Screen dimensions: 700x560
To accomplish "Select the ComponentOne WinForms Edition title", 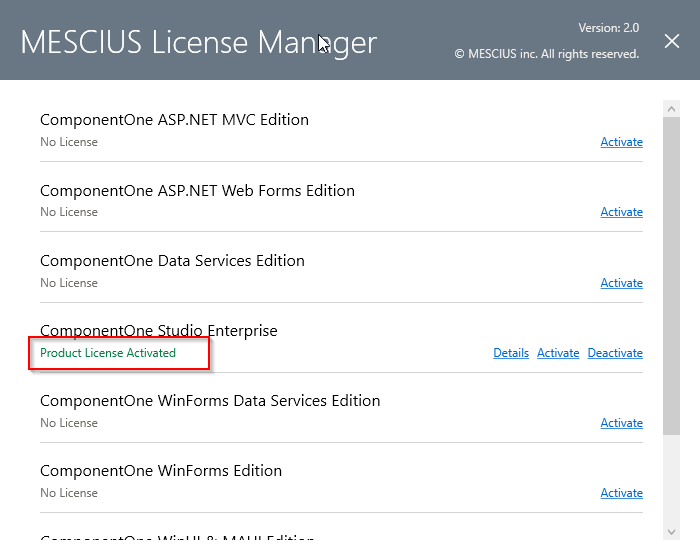I will tap(161, 471).
